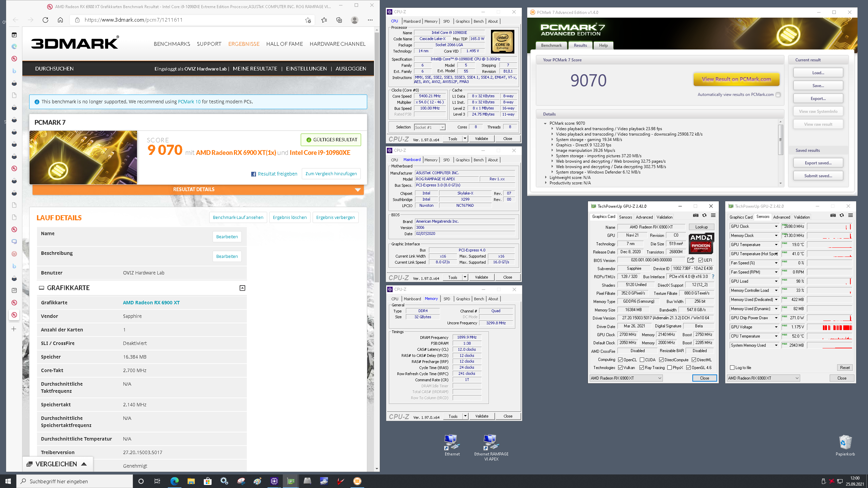
Task: Open File Explorer from taskbar
Action: click(x=191, y=481)
